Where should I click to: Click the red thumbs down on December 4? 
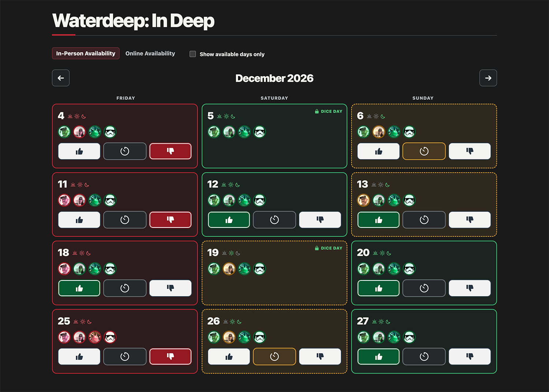[x=171, y=151]
